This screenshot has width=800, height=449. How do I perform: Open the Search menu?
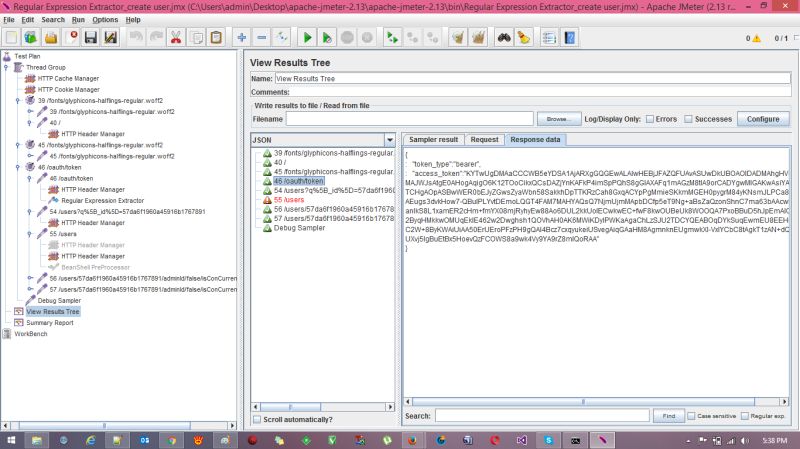coord(53,19)
